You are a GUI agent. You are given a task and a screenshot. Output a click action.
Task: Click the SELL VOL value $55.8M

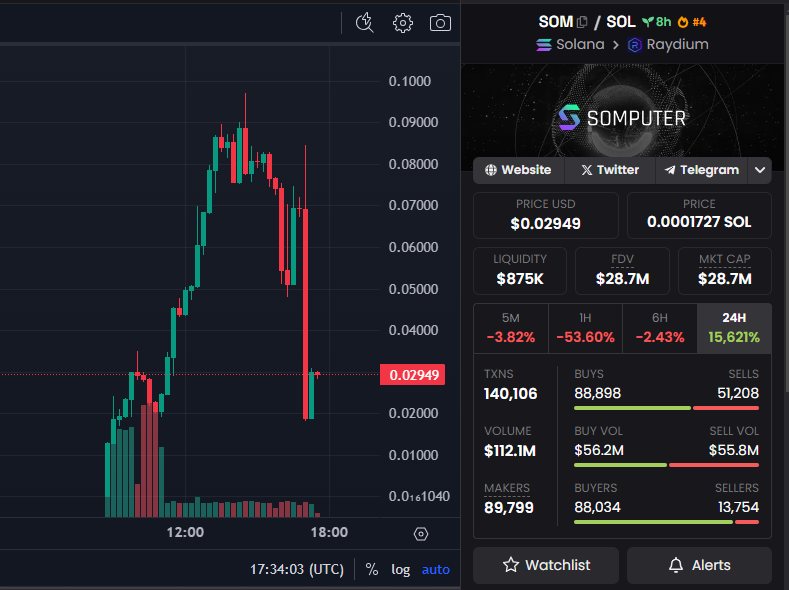tap(734, 450)
